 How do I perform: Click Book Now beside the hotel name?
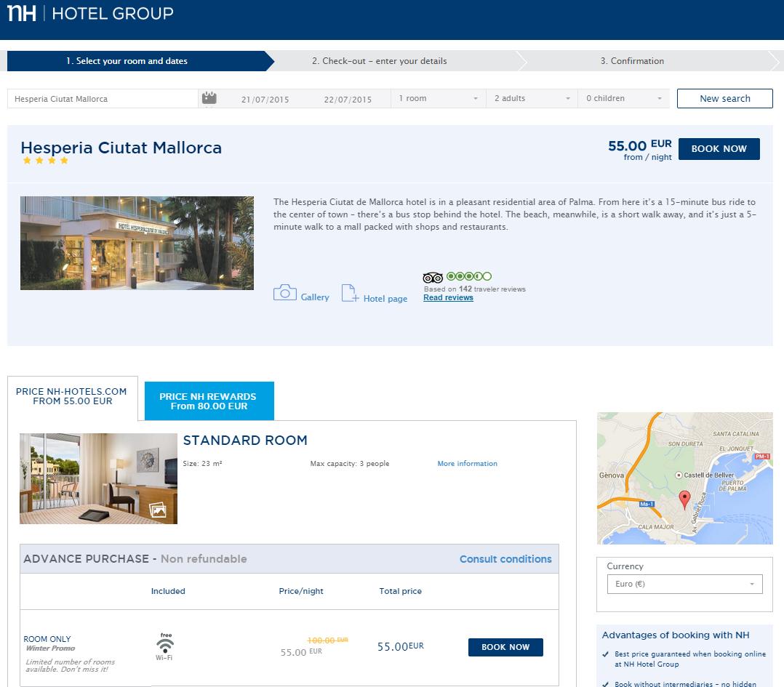719,149
